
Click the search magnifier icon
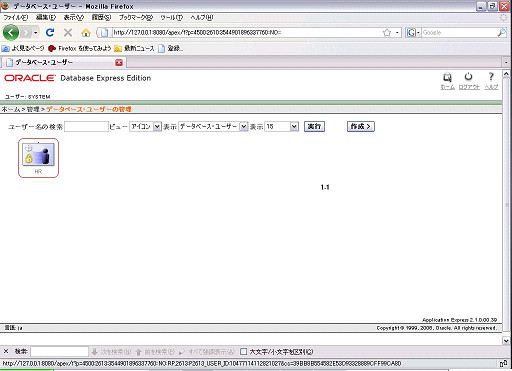coord(501,33)
